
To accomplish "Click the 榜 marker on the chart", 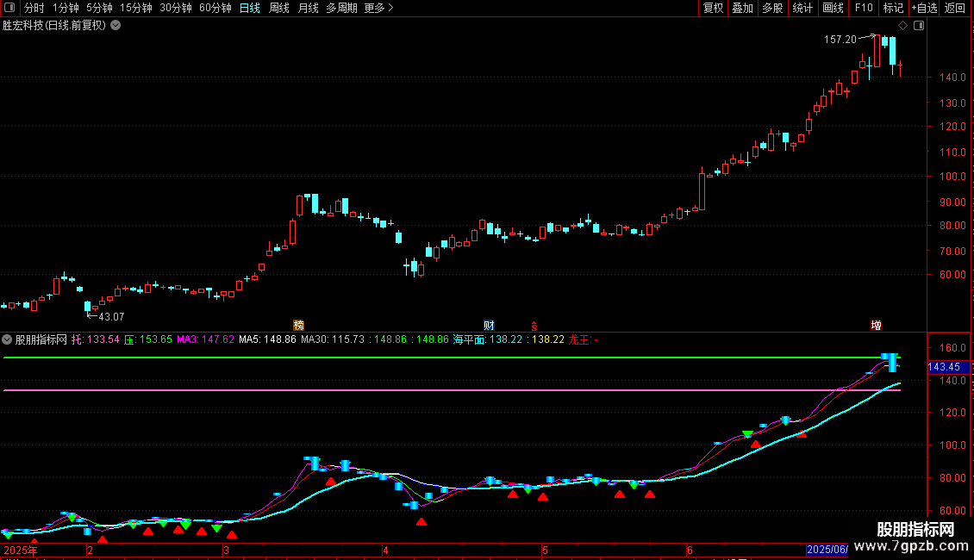I will (299, 326).
